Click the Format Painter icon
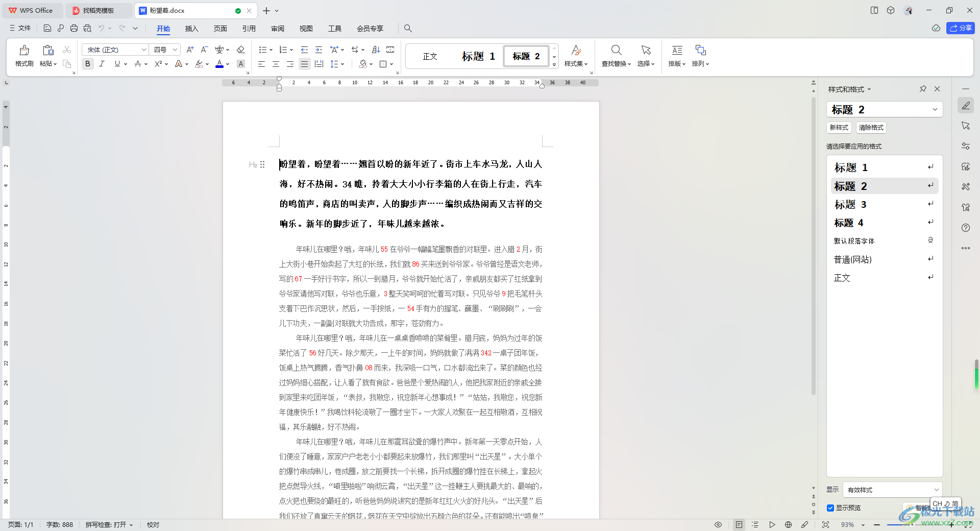This screenshot has height=531, width=980. click(x=24, y=51)
